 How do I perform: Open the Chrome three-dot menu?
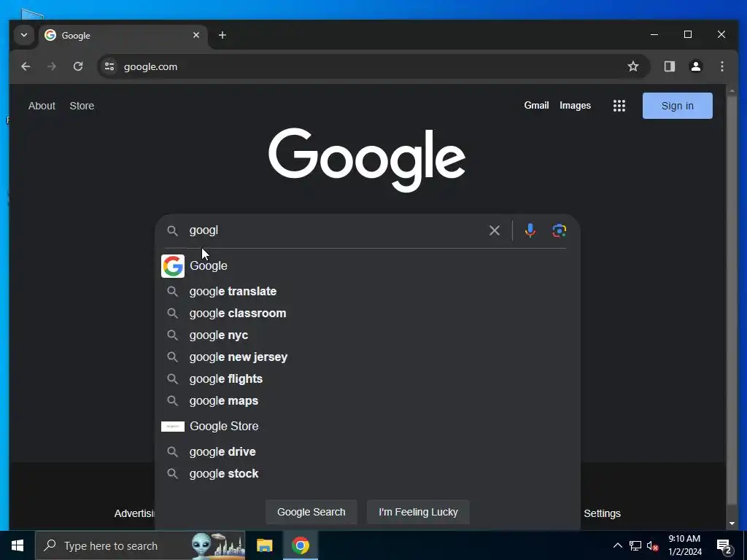tap(722, 66)
